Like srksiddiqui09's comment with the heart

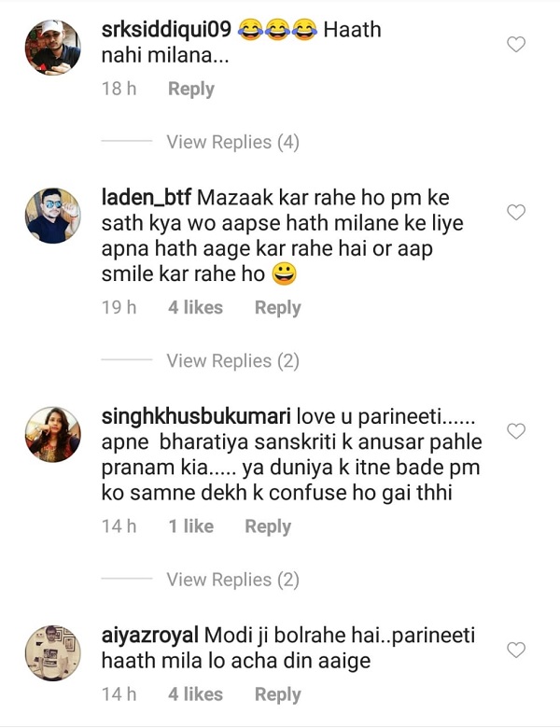515,44
